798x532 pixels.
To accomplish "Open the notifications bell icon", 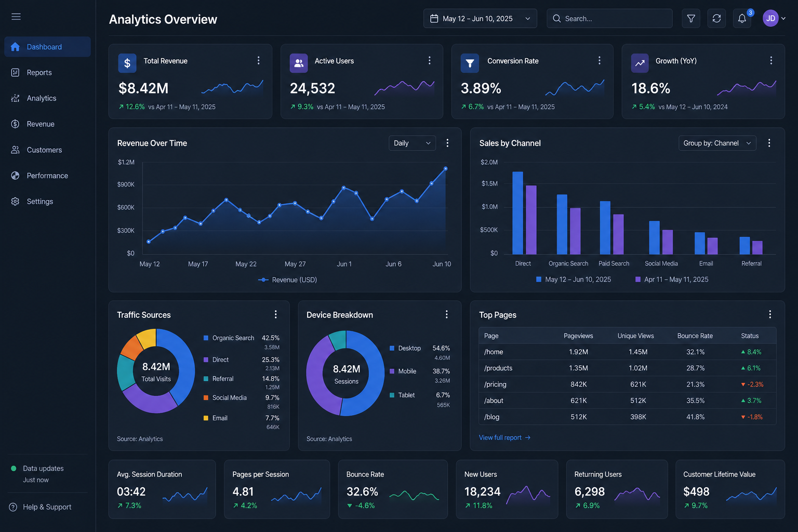I will coord(742,19).
